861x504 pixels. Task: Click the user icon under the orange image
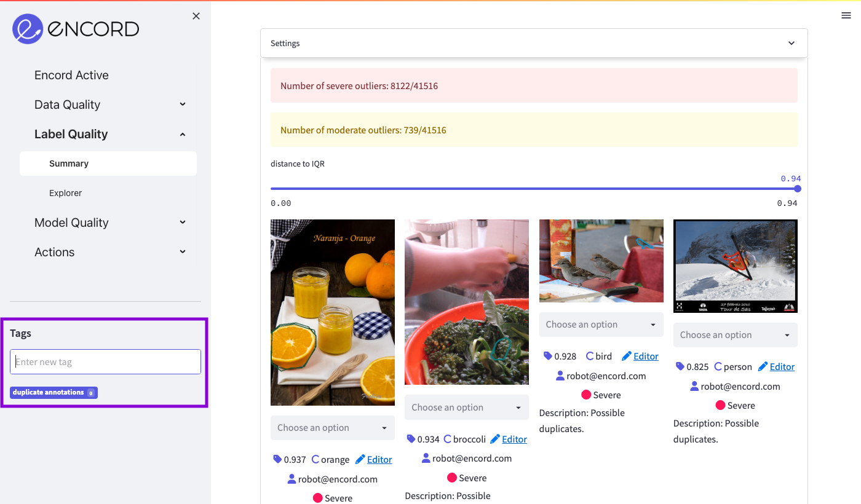[x=292, y=479]
